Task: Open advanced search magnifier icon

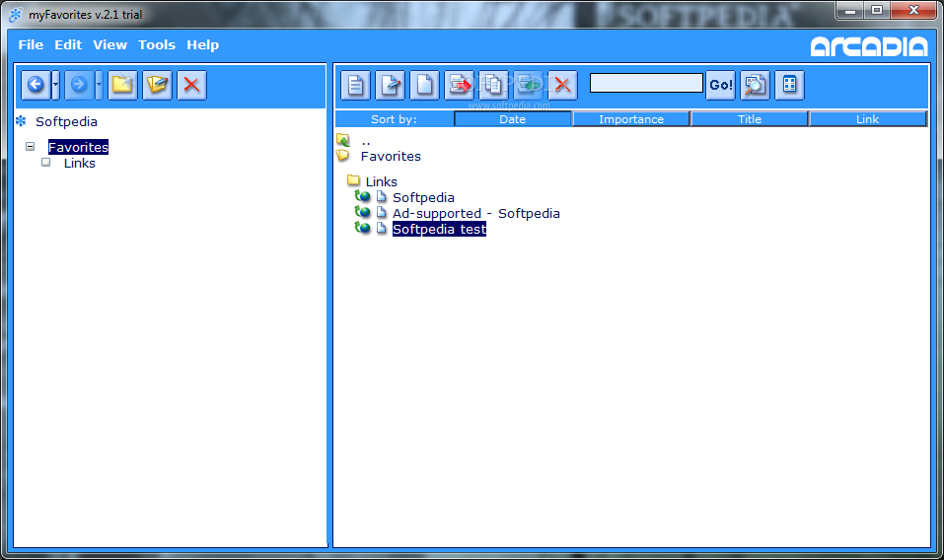Action: (755, 85)
